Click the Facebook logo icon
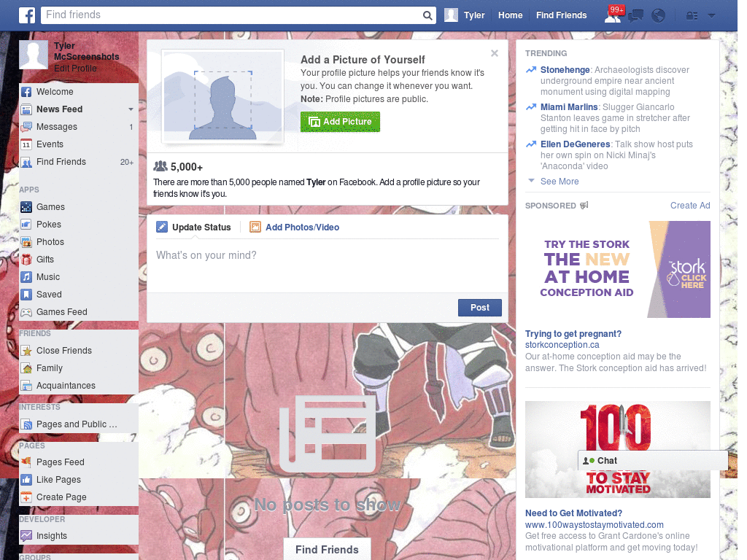This screenshot has height=560, width=747. [x=27, y=15]
